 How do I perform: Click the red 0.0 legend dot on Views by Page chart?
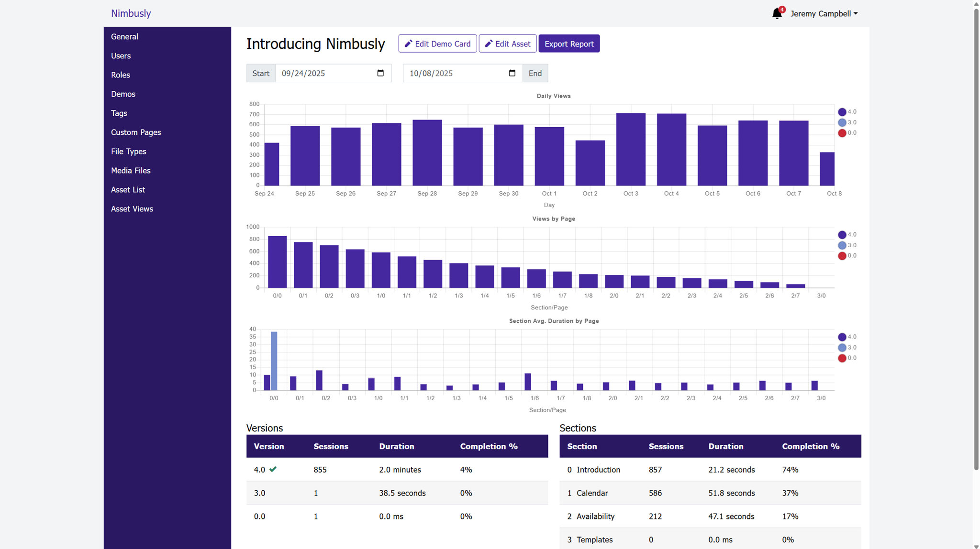tap(841, 255)
